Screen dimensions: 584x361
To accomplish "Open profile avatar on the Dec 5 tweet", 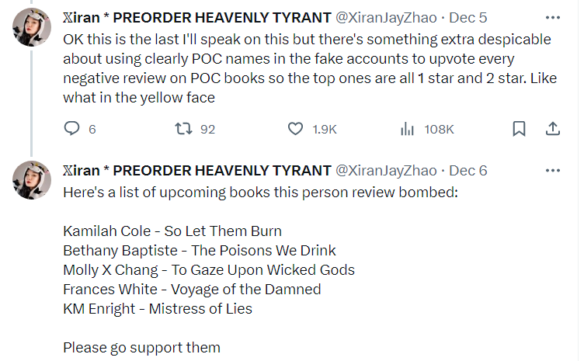I will tap(32, 27).
